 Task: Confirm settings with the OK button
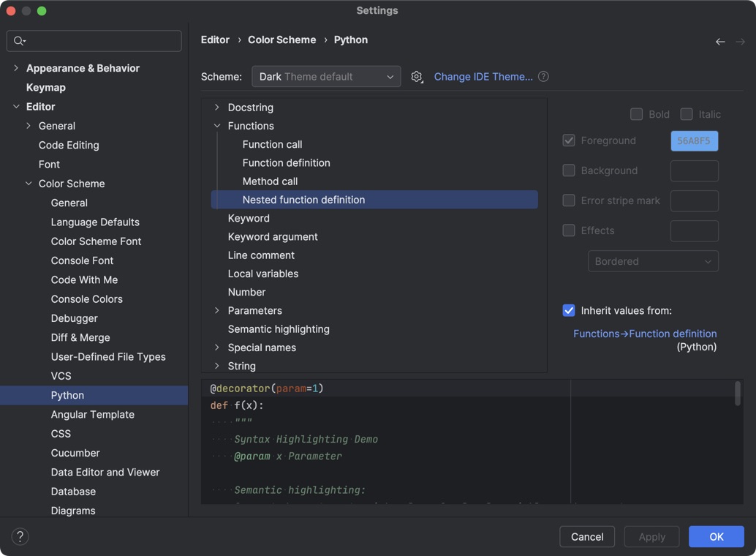pyautogui.click(x=716, y=536)
